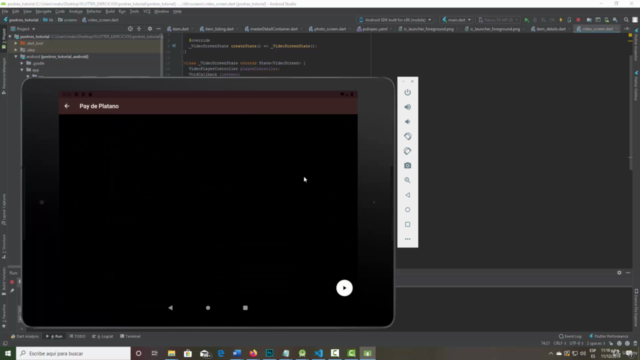Switch to item_details.dart editor tab
The image size is (640, 360).
[x=551, y=29]
